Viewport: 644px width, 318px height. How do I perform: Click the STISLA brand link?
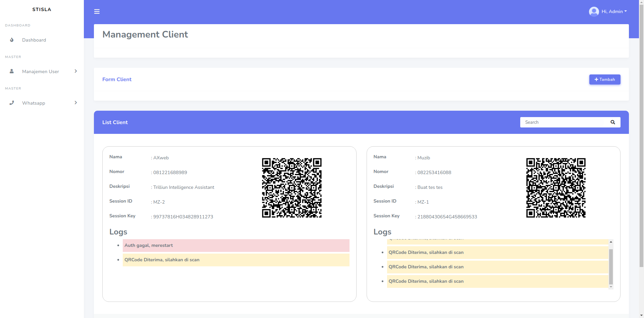click(42, 9)
